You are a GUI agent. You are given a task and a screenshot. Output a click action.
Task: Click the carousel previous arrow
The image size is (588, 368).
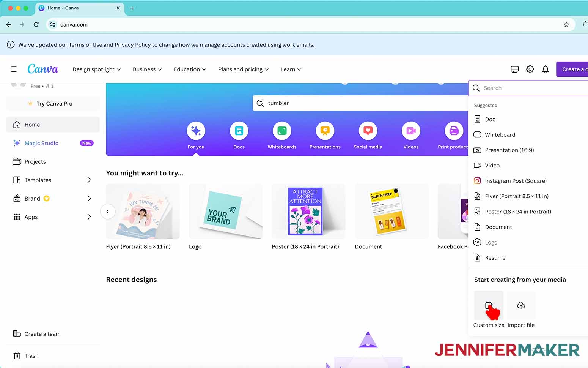click(x=108, y=212)
